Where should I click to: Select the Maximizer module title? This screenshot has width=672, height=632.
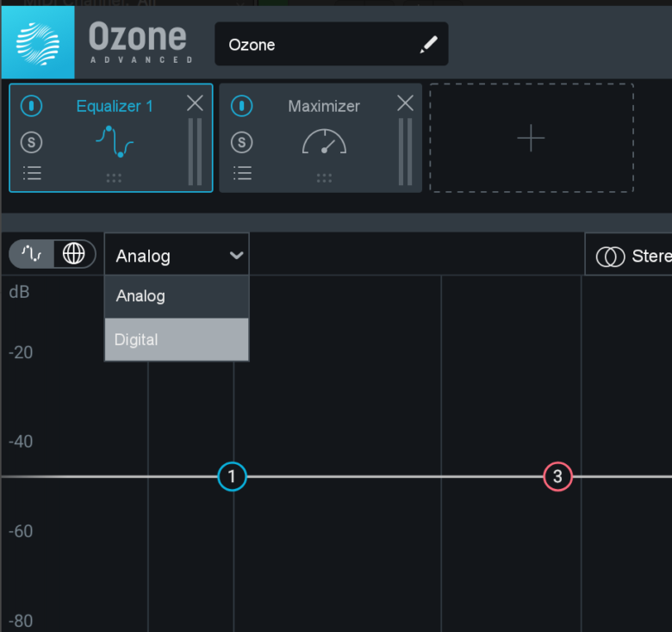click(324, 106)
